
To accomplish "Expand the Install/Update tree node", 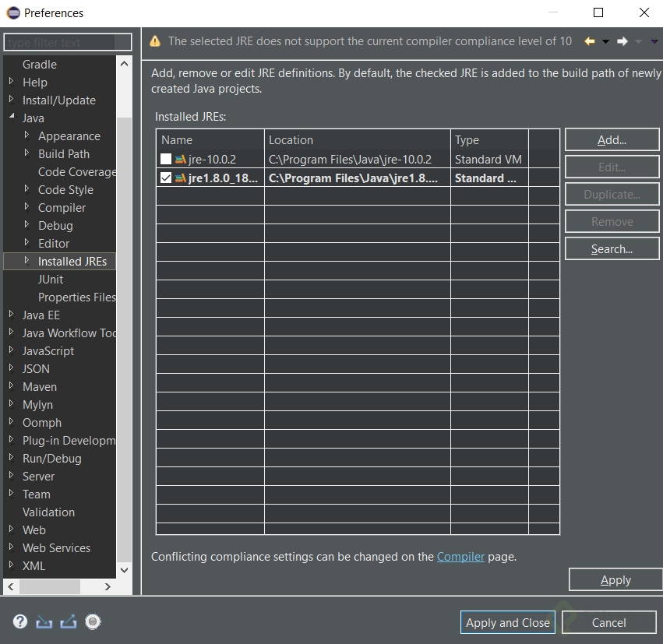I will (x=12, y=99).
